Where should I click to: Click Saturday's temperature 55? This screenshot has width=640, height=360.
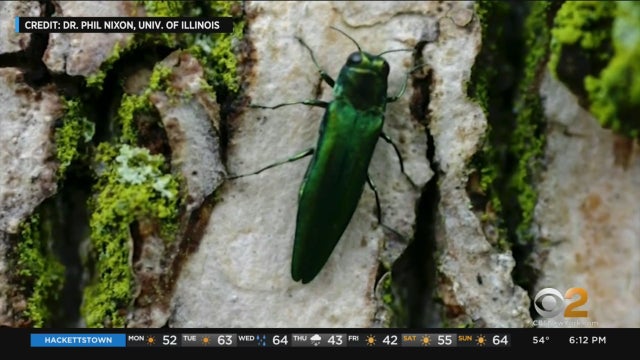444,340
